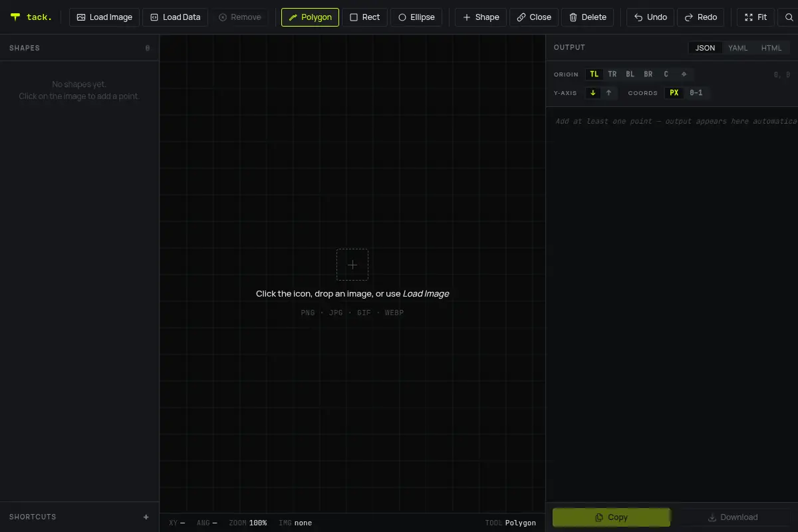The height and width of the screenshot is (532, 798).
Task: Click the tack. logo
Action: point(31,17)
